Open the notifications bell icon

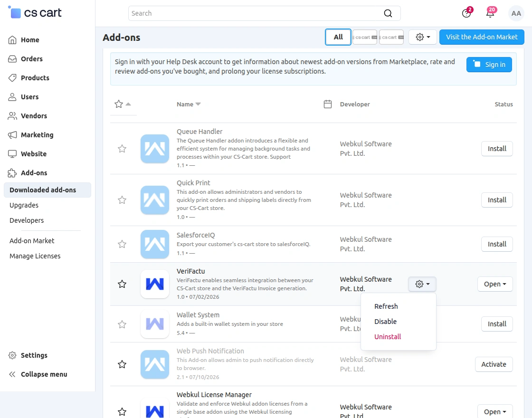coord(490,13)
